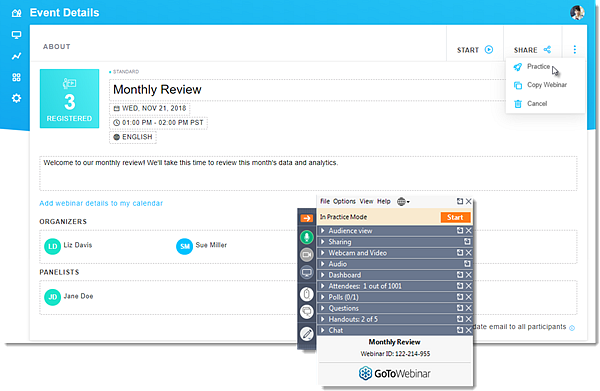Undock the Handouts pane

point(460,319)
